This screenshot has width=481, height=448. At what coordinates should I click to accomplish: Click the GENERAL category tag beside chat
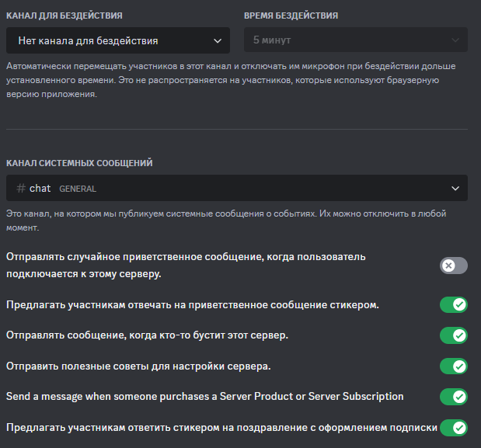pyautogui.click(x=78, y=189)
